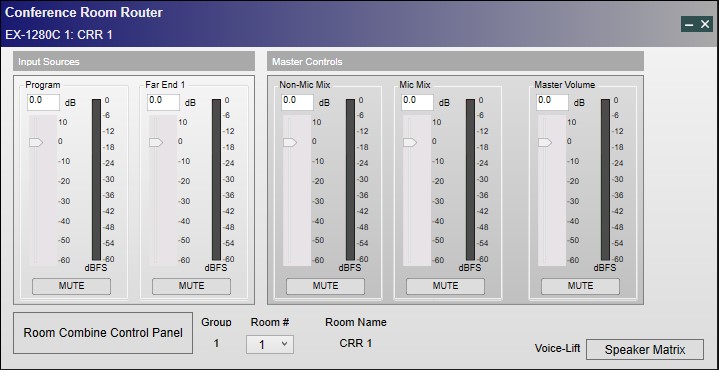Click the Far End 1 channel label

tap(165, 85)
